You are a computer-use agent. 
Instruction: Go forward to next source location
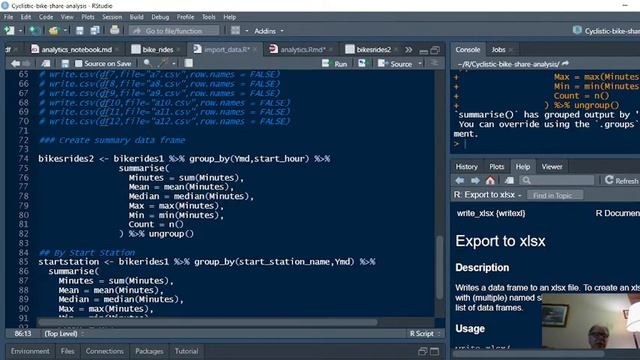click(26, 64)
